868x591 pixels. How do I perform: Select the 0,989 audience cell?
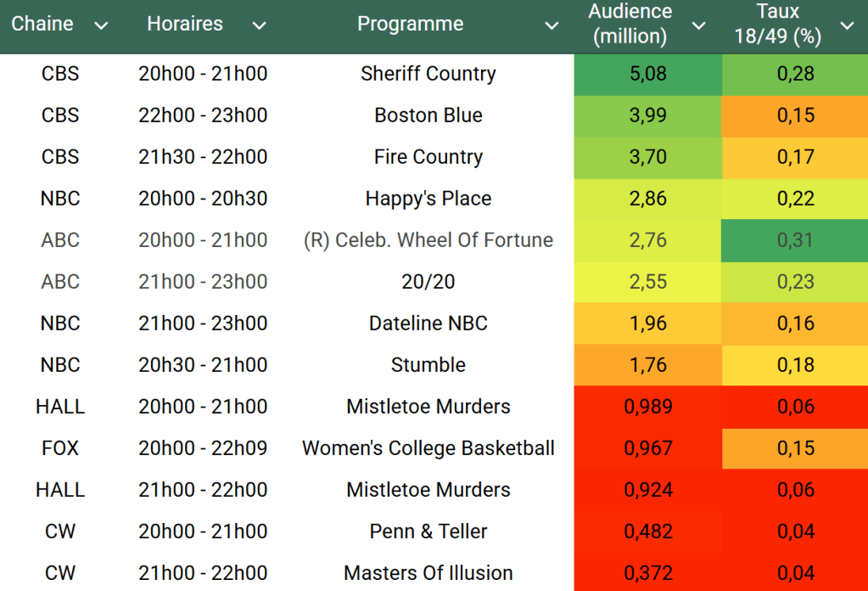coord(648,407)
